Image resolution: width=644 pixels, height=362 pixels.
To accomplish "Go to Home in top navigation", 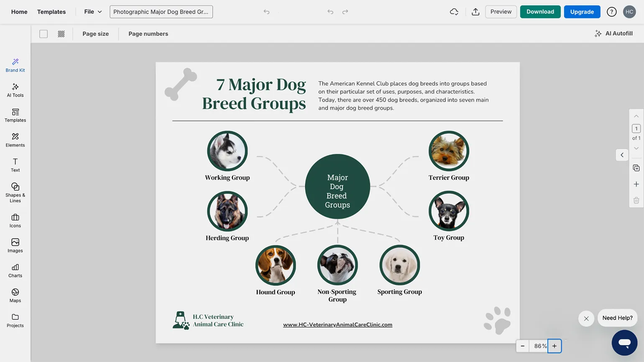I will (x=19, y=12).
